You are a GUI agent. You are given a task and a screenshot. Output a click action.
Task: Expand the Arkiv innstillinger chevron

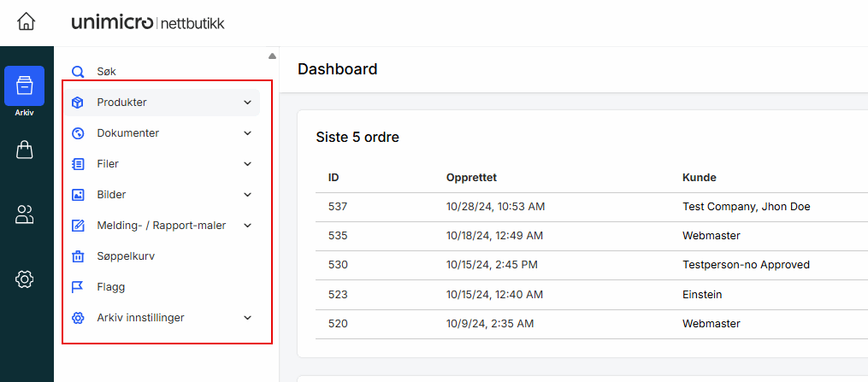(247, 318)
